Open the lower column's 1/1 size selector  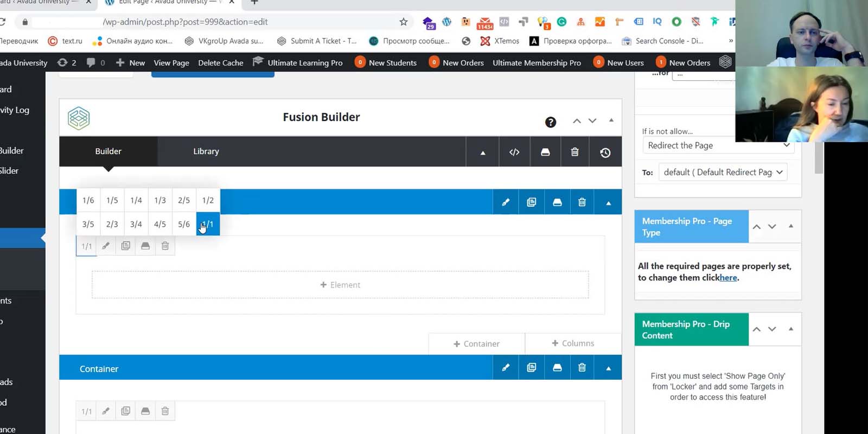[x=87, y=411]
